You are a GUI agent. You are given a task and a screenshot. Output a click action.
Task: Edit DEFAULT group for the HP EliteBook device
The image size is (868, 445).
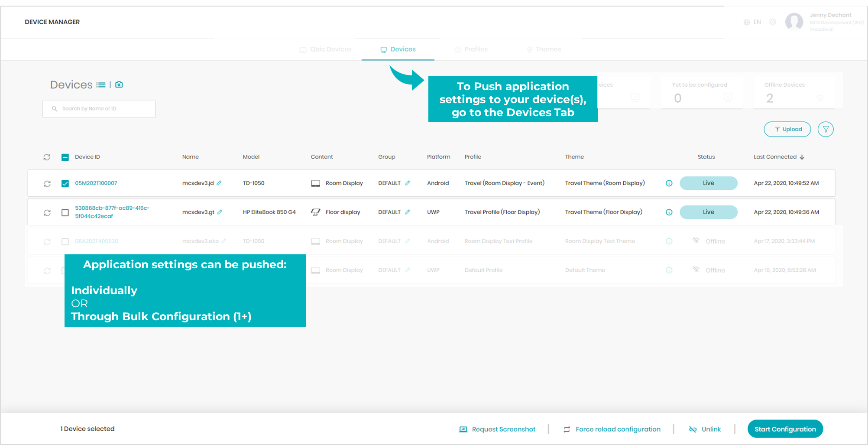tap(407, 212)
